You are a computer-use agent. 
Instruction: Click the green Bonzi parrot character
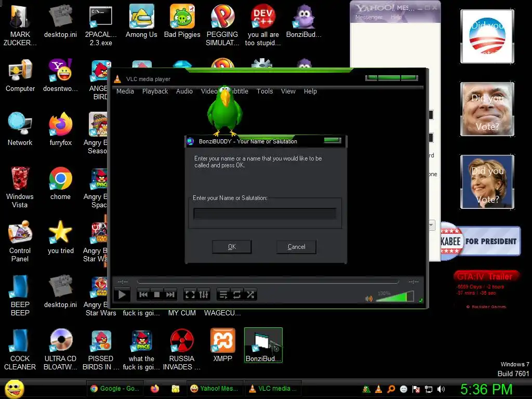tap(224, 111)
